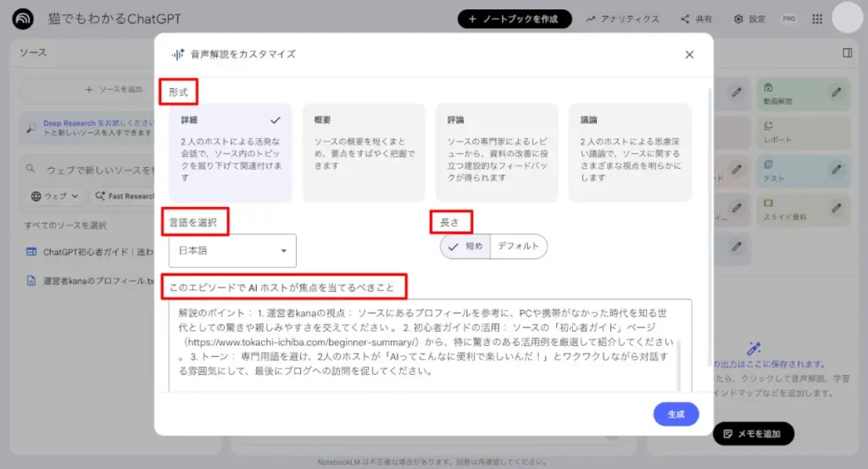Click the NotebookLM logo icon
The height and width of the screenshot is (469, 868).
pyautogui.click(x=23, y=19)
